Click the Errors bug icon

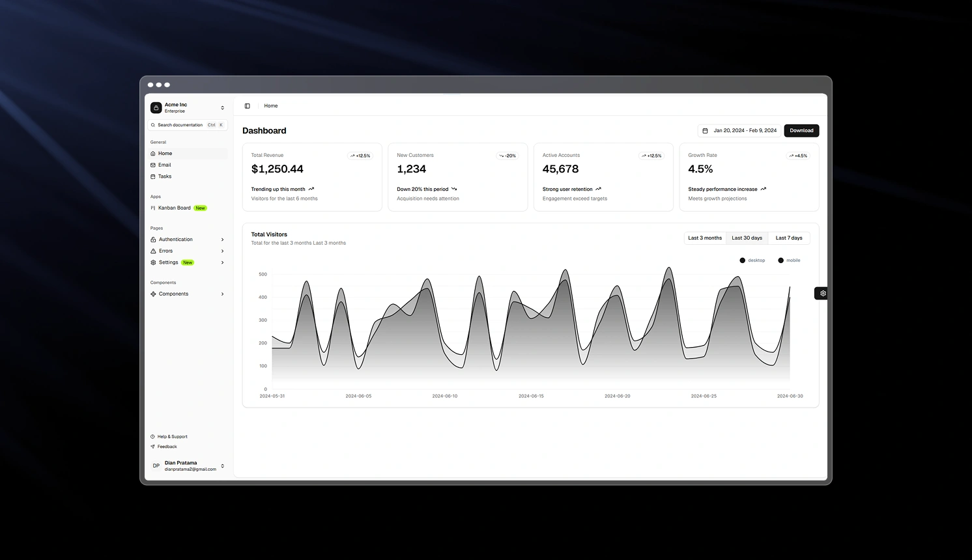point(153,251)
